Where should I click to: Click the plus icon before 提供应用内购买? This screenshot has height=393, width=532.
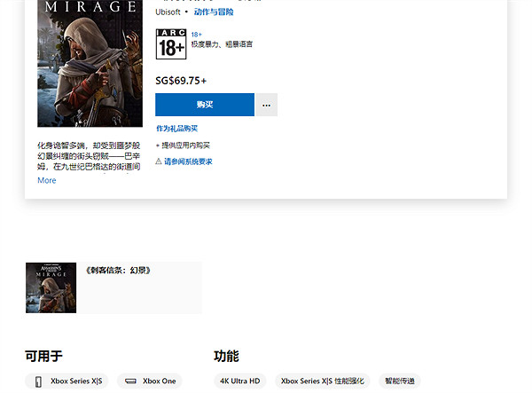158,145
